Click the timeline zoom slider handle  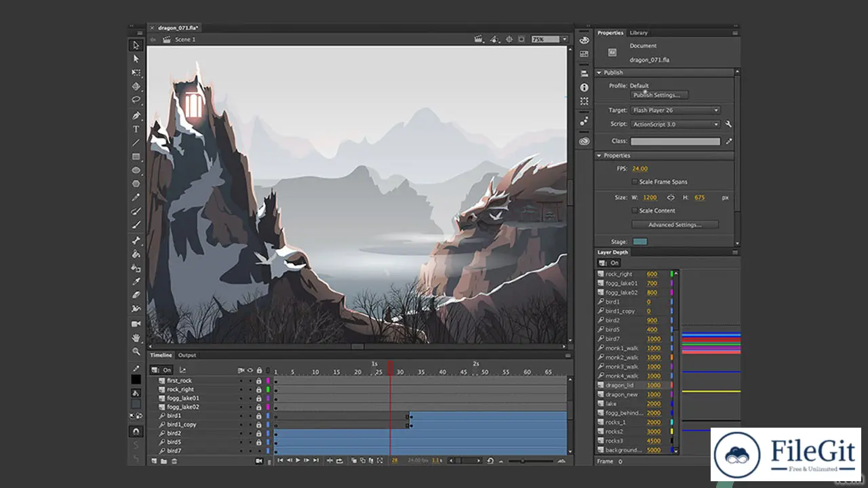click(522, 461)
